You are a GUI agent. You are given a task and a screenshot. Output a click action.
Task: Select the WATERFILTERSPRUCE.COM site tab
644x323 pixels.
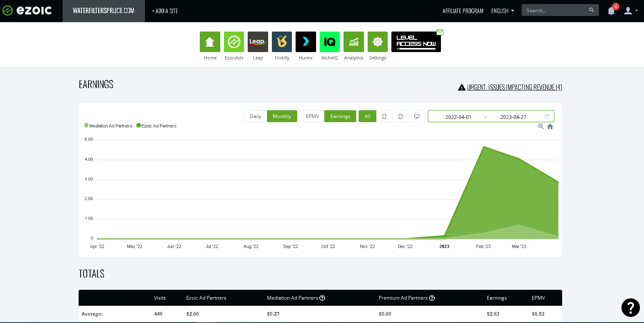click(x=104, y=11)
